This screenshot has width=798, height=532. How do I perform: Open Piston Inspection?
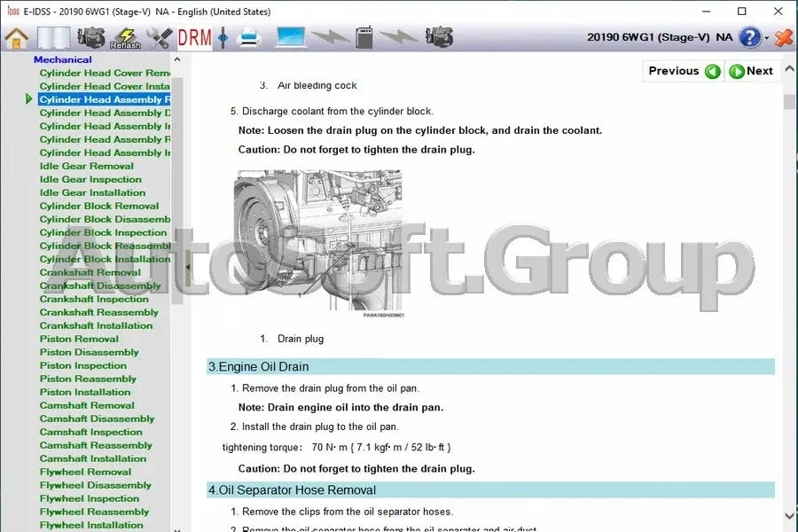click(x=83, y=365)
